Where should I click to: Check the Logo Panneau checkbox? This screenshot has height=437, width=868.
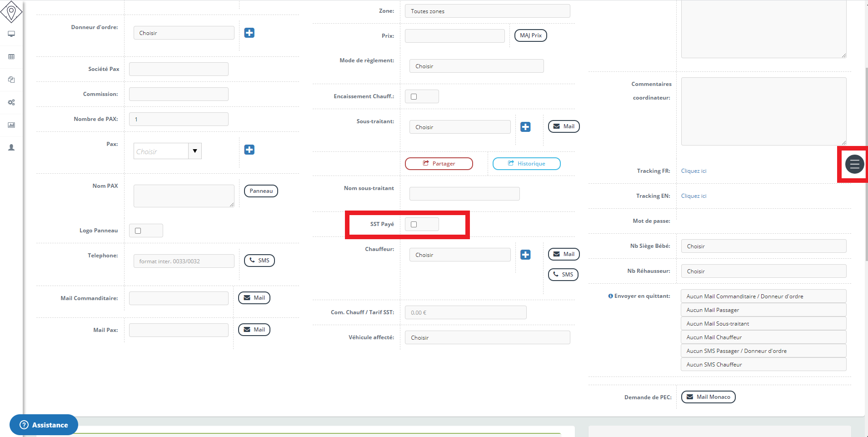(x=138, y=231)
